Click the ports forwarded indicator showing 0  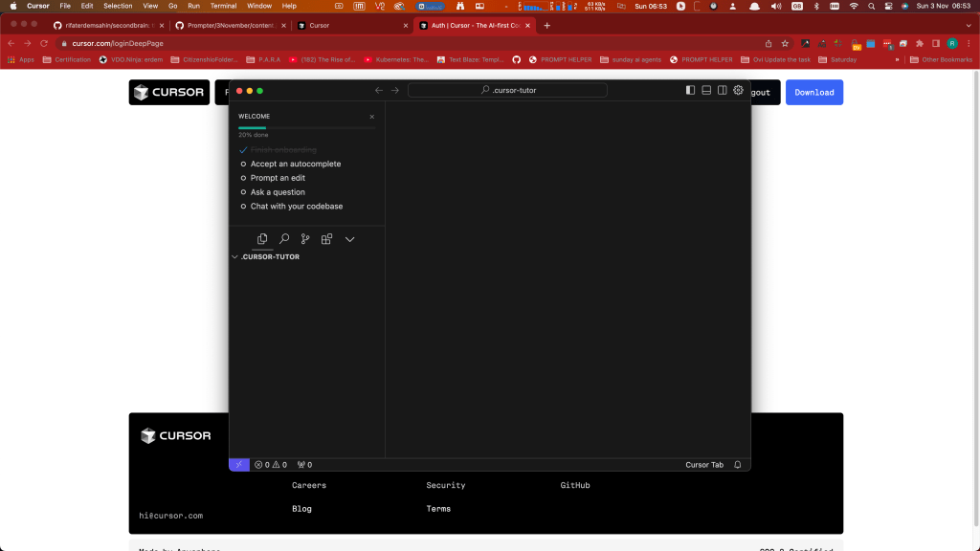point(304,465)
